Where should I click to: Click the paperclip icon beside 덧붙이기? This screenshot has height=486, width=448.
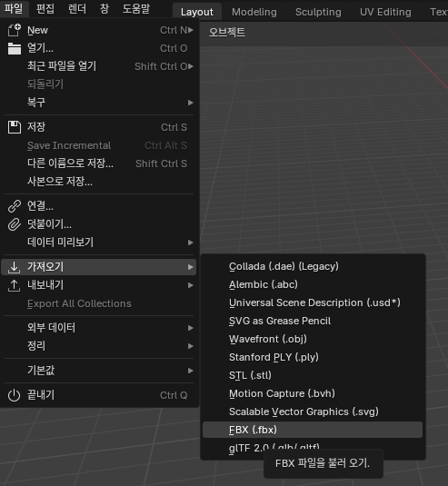(15, 224)
